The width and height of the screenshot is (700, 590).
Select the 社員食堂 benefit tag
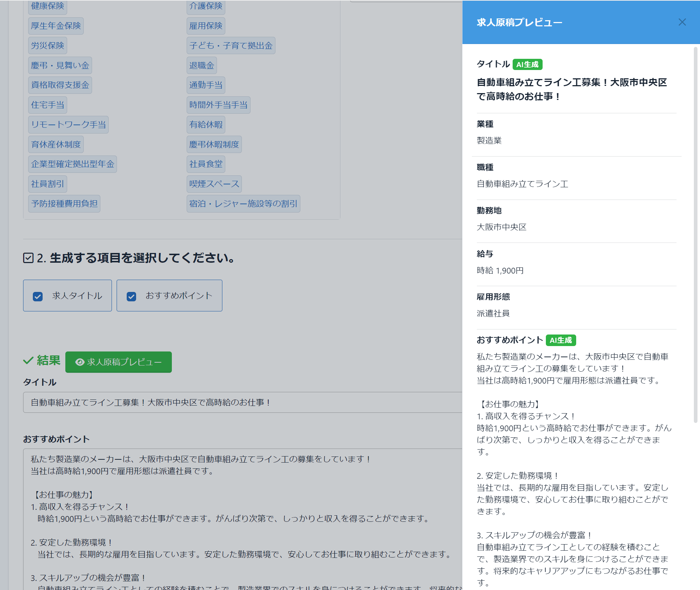pos(206,164)
